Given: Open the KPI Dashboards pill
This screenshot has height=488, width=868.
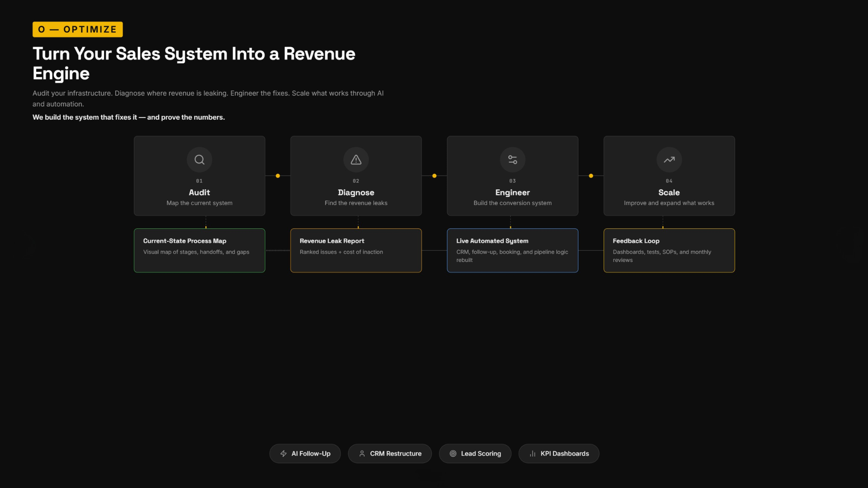Looking at the screenshot, I should click(x=559, y=454).
